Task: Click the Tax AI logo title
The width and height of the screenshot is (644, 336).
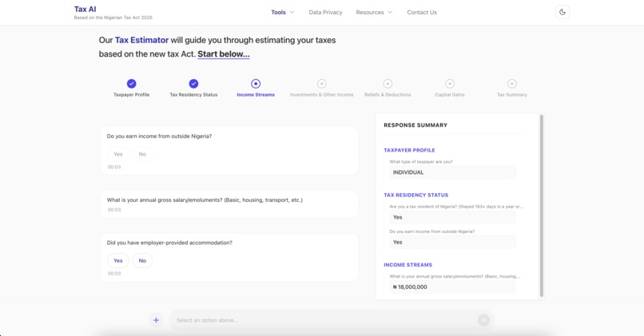Action: tap(85, 9)
